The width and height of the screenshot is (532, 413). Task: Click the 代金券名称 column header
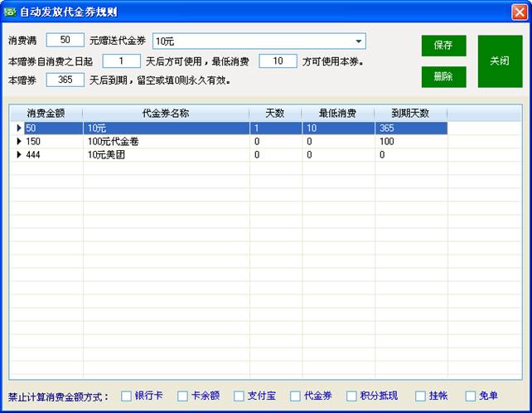pyautogui.click(x=166, y=114)
